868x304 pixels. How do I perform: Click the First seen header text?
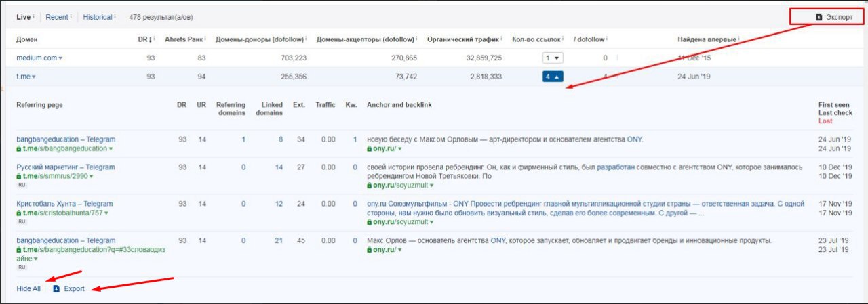(x=833, y=105)
